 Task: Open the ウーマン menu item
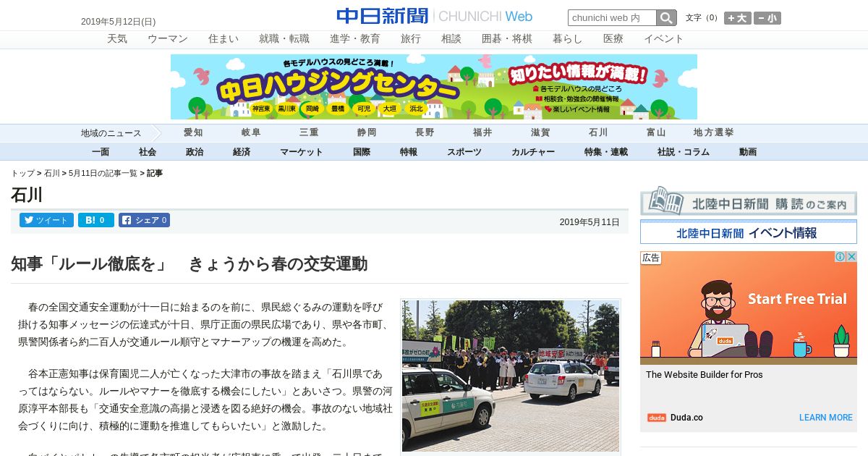tap(168, 39)
